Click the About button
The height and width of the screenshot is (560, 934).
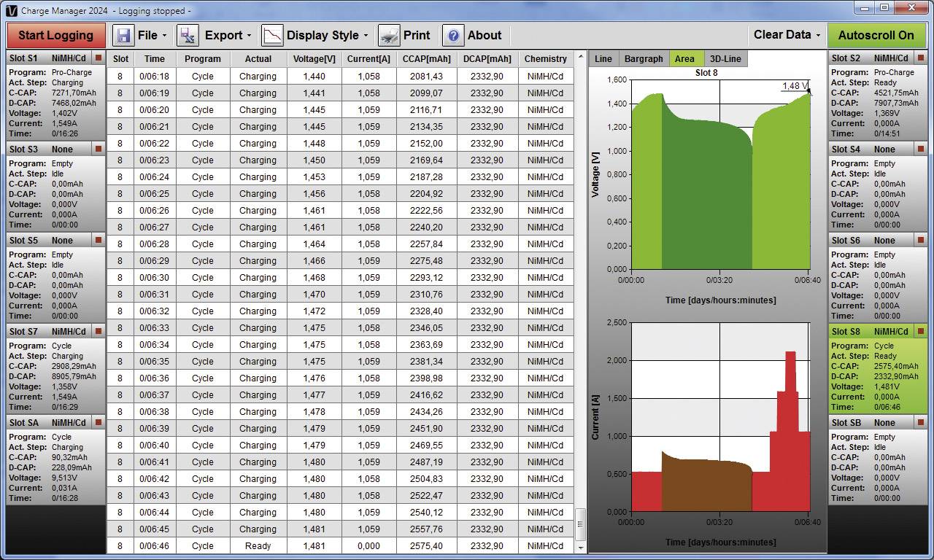pos(484,35)
